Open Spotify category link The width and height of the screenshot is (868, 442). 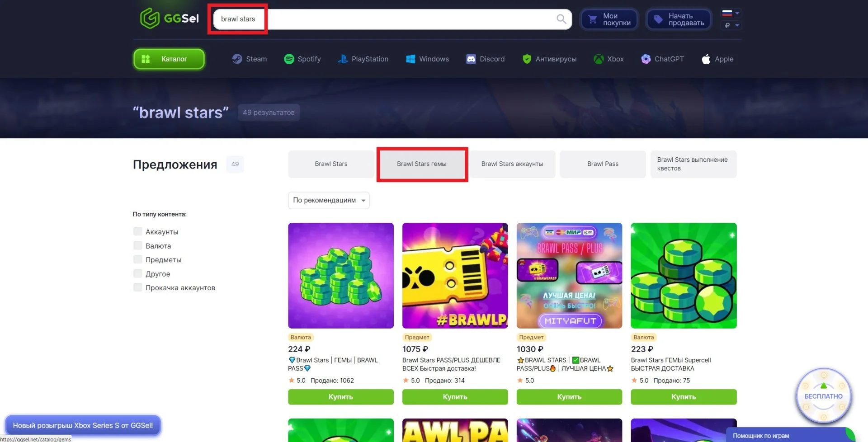302,59
